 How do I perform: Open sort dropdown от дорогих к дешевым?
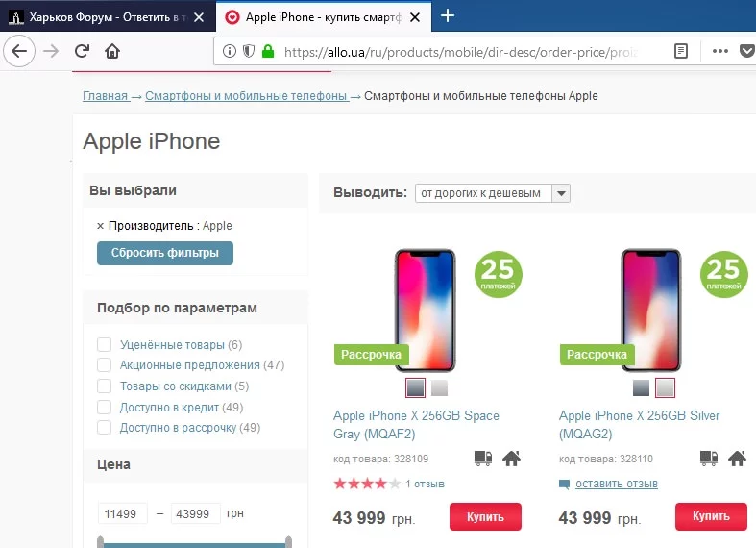pyautogui.click(x=492, y=193)
